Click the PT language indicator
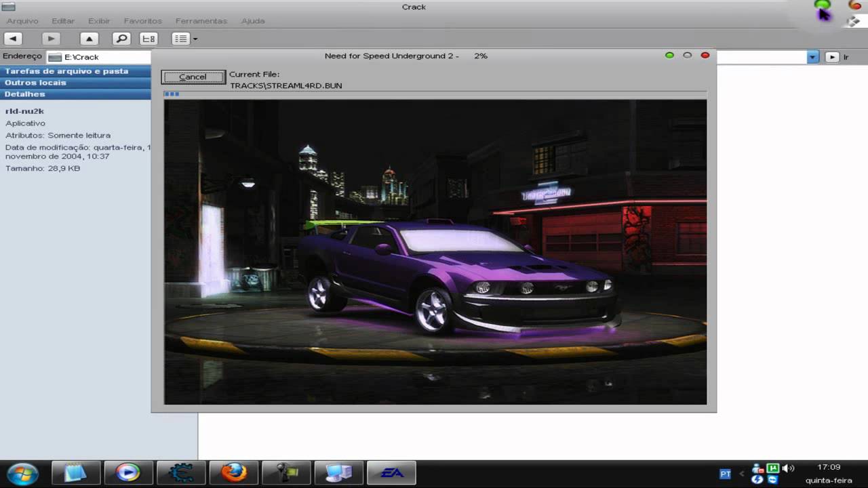 click(x=725, y=474)
